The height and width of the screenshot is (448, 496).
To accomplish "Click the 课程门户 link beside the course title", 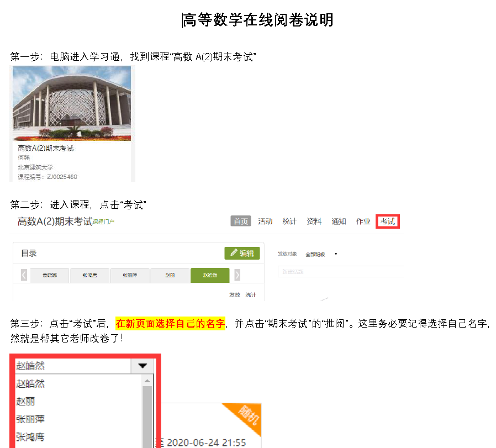I will 103,223.
